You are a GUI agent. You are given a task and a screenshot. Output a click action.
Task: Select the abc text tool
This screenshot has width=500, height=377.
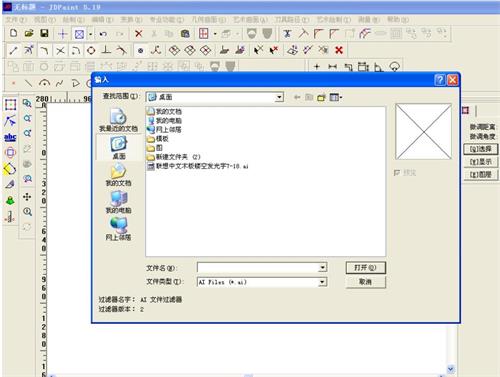(10, 137)
